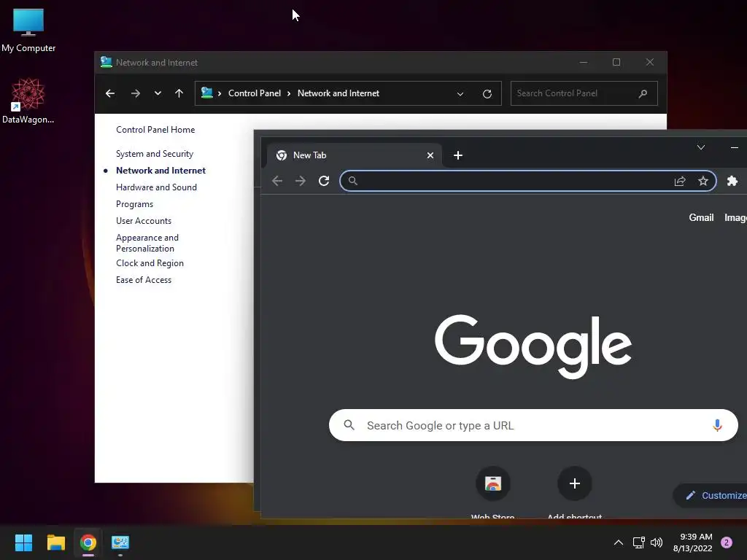Open Ease of Access category
Image resolution: width=747 pixels, height=560 pixels.
point(144,280)
